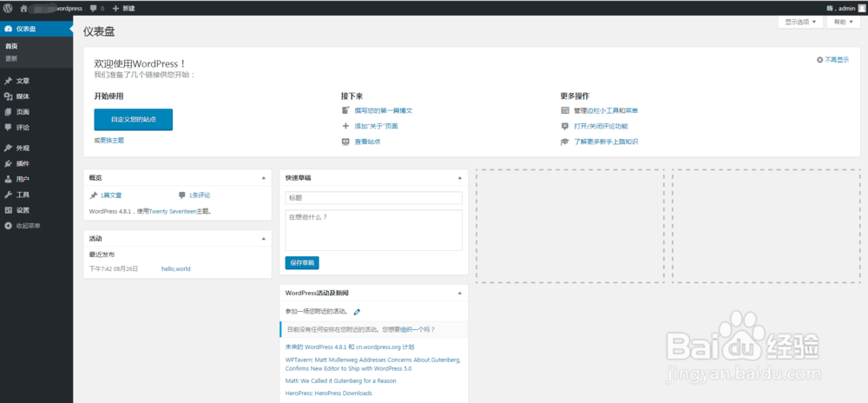This screenshot has height=403, width=868.
Task: Open the 工具 menu label in the sidebar
Action: tap(23, 195)
